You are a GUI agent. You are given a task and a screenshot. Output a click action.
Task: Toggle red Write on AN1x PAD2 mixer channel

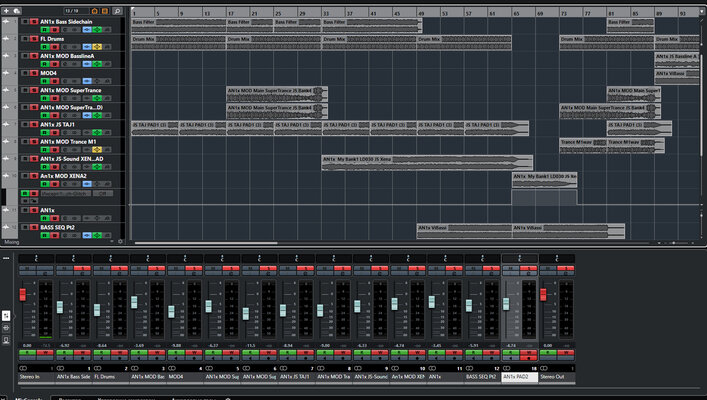528,352
